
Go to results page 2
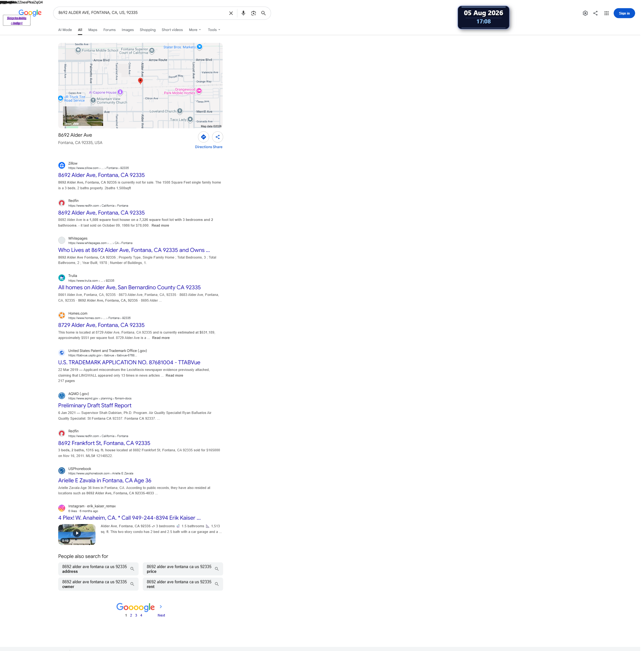131,615
